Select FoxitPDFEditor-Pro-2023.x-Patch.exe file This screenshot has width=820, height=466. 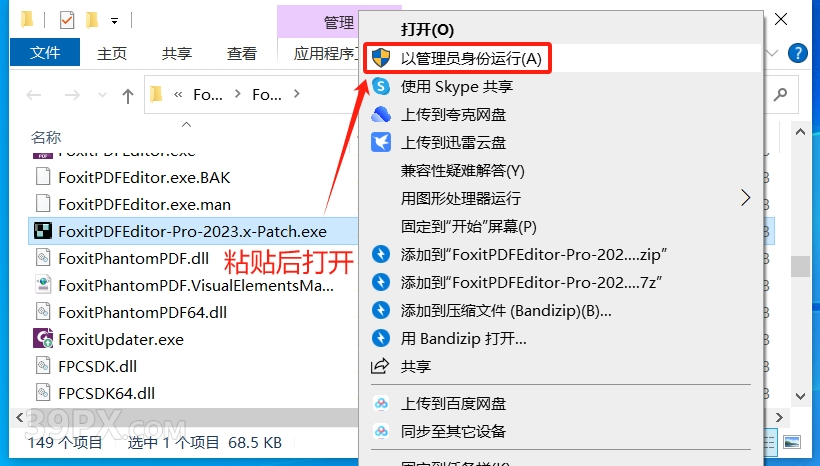tap(192, 231)
